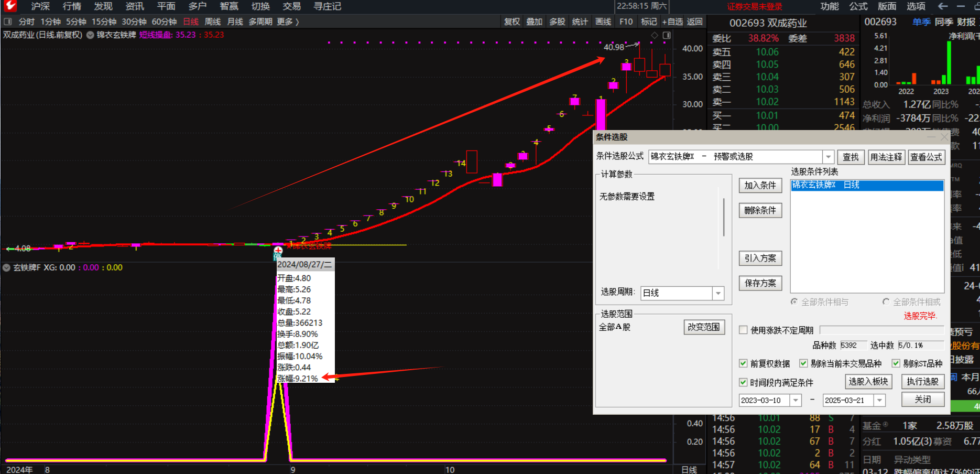Click the panel toggle icon left of 分时

coord(8,21)
